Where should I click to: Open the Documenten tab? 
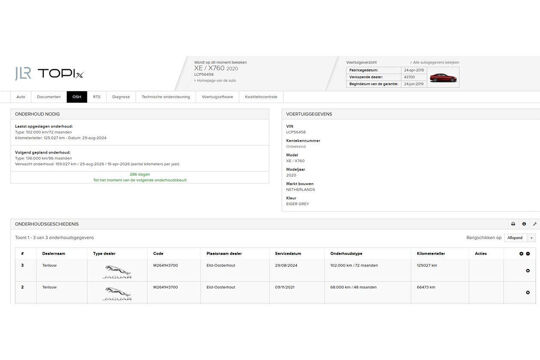coord(49,97)
